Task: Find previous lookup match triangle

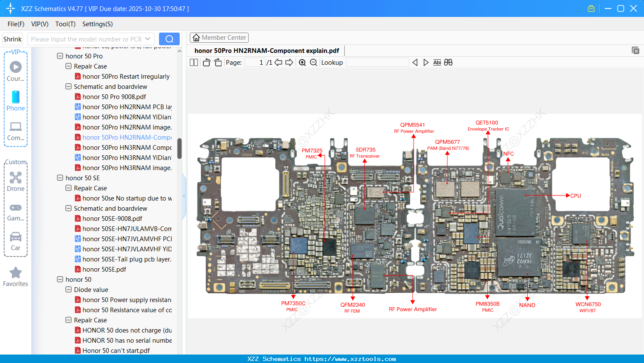Action: [x=415, y=63]
